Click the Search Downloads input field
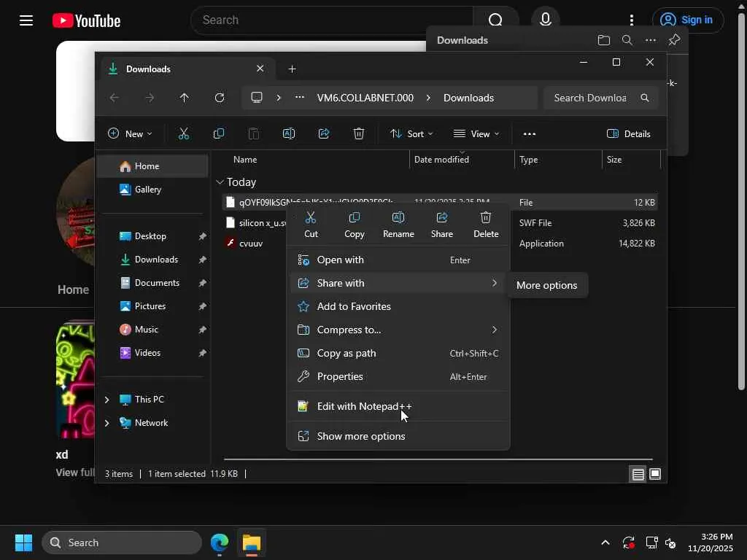Viewport: 747px width, 560px height. pos(590,98)
